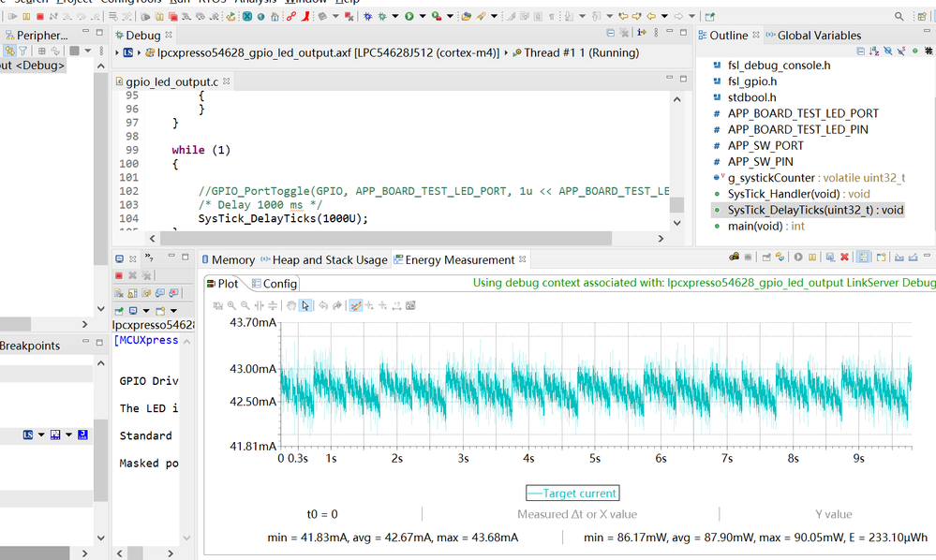Toggle the highlighted graph mode button in plot toolbar
The image size is (936, 560).
coord(355,305)
